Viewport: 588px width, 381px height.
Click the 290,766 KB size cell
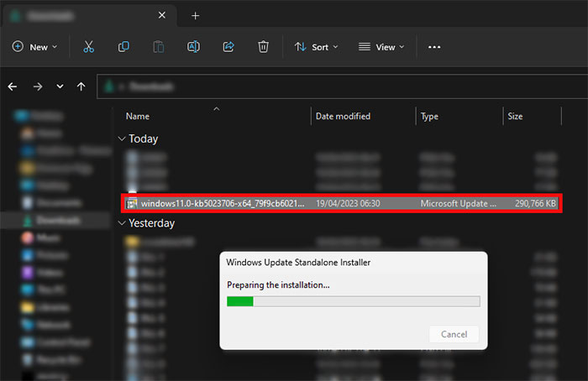coord(535,203)
